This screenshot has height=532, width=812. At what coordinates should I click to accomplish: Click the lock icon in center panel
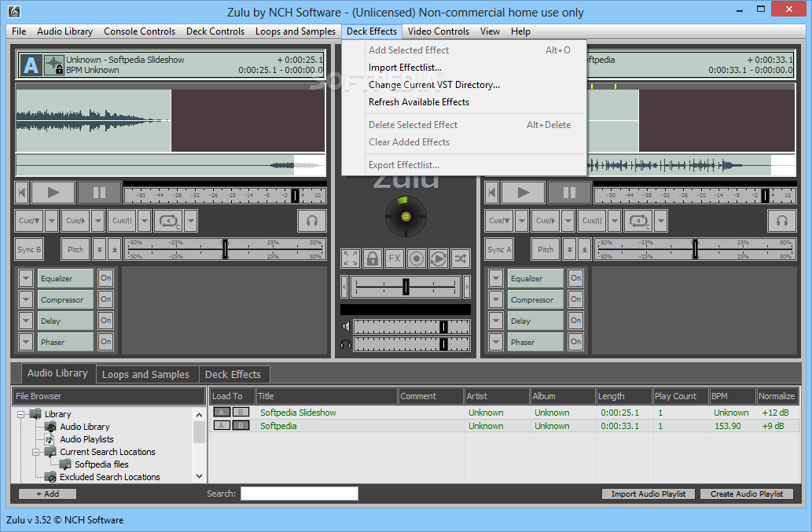point(373,259)
